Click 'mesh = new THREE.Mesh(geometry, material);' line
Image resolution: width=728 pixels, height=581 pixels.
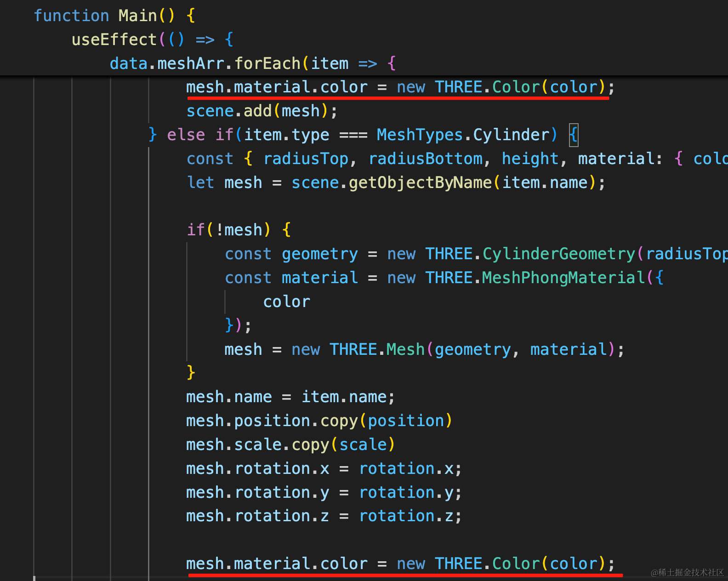point(424,350)
